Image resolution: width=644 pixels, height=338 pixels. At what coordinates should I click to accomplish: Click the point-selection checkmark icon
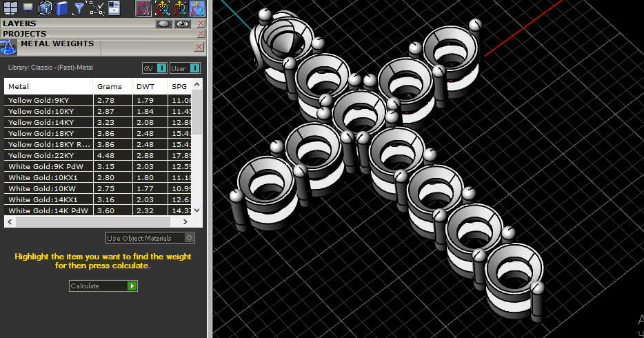(x=97, y=8)
